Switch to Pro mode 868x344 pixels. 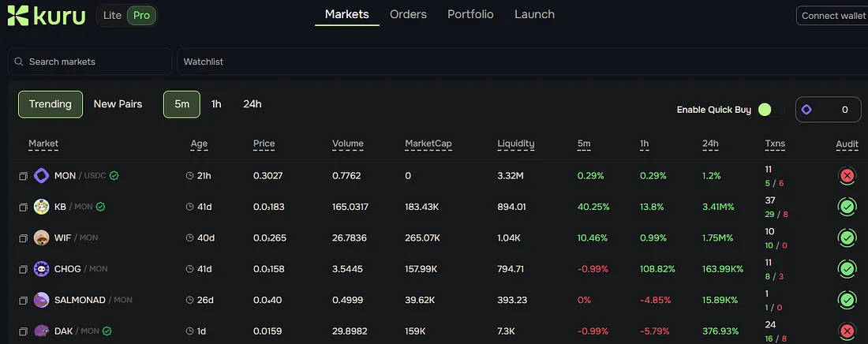(142, 16)
